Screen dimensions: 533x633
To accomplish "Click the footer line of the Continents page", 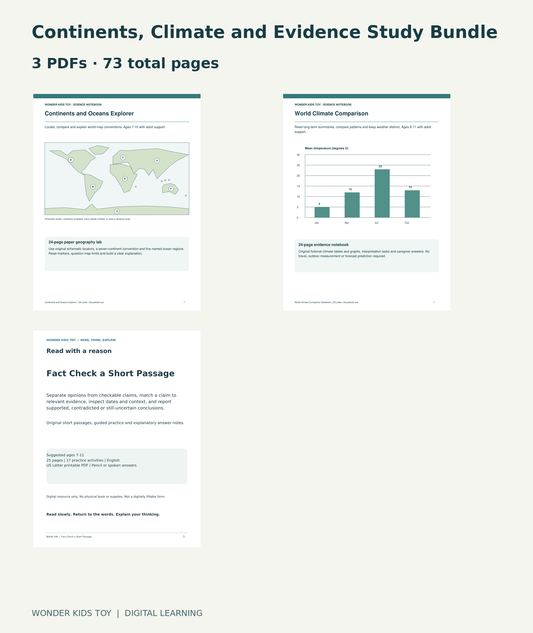I will point(74,302).
